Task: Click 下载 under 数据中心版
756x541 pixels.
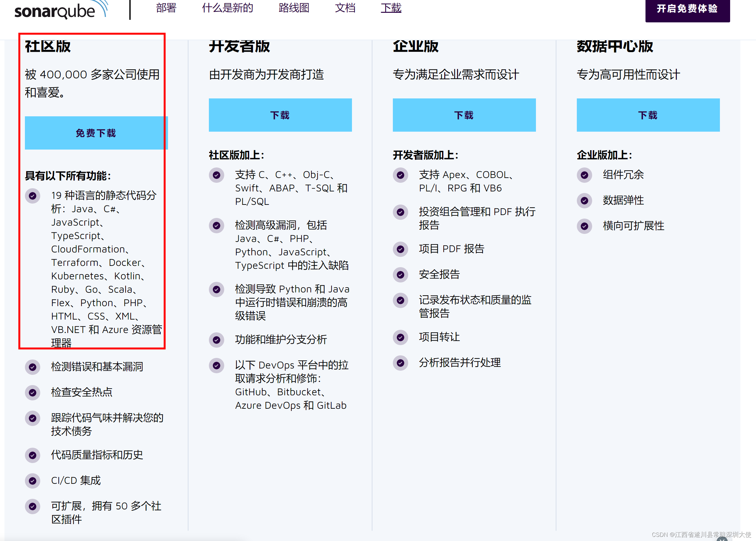Action: [648, 115]
